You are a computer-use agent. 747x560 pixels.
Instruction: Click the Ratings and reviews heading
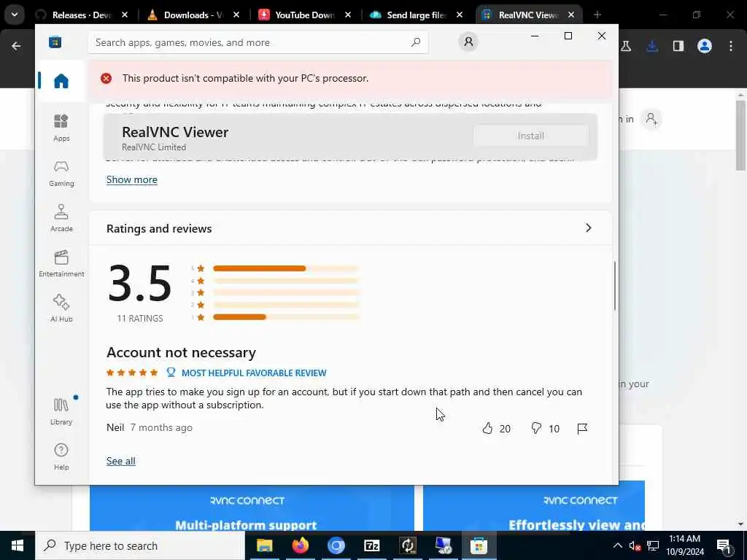(x=159, y=228)
